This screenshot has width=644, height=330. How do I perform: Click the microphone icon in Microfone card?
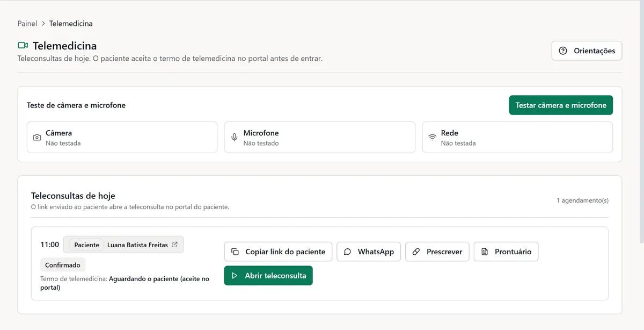[x=235, y=138]
